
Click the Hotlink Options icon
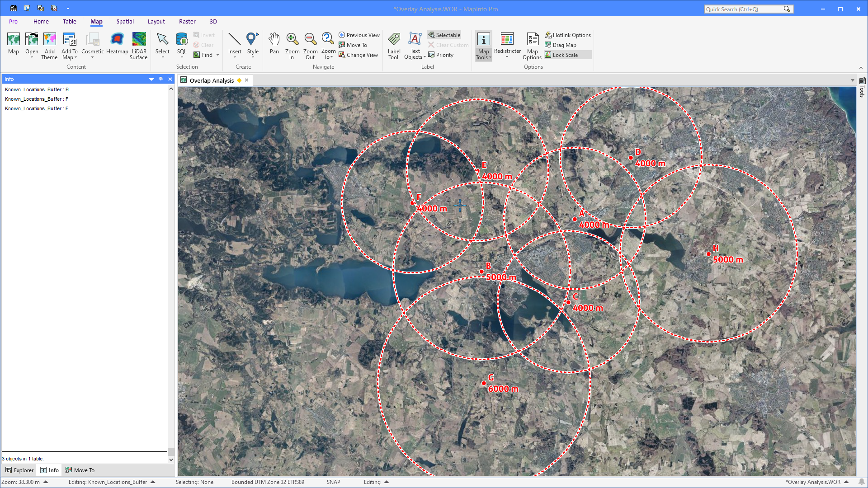547,35
